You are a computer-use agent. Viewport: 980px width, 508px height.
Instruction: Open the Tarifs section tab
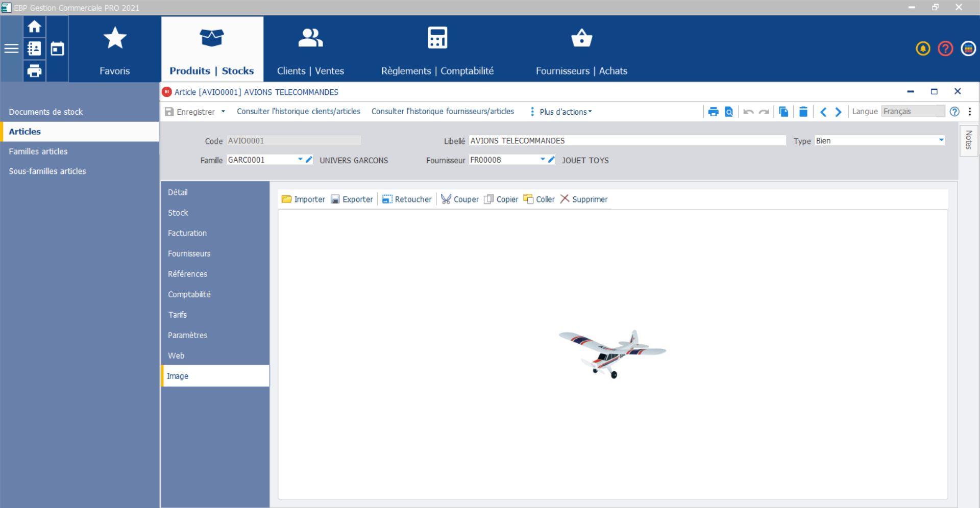[x=178, y=315]
